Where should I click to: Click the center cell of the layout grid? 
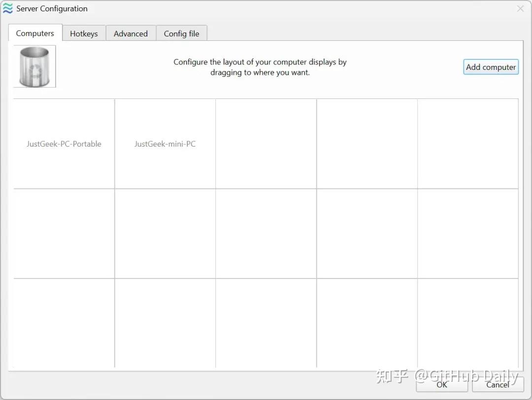pos(266,234)
